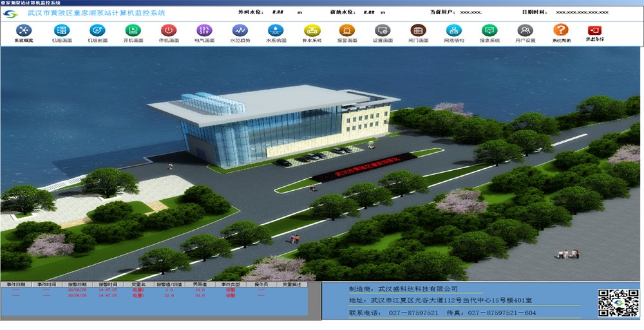Click the red 退出系统 exit button
The height and width of the screenshot is (330, 644).
[594, 30]
